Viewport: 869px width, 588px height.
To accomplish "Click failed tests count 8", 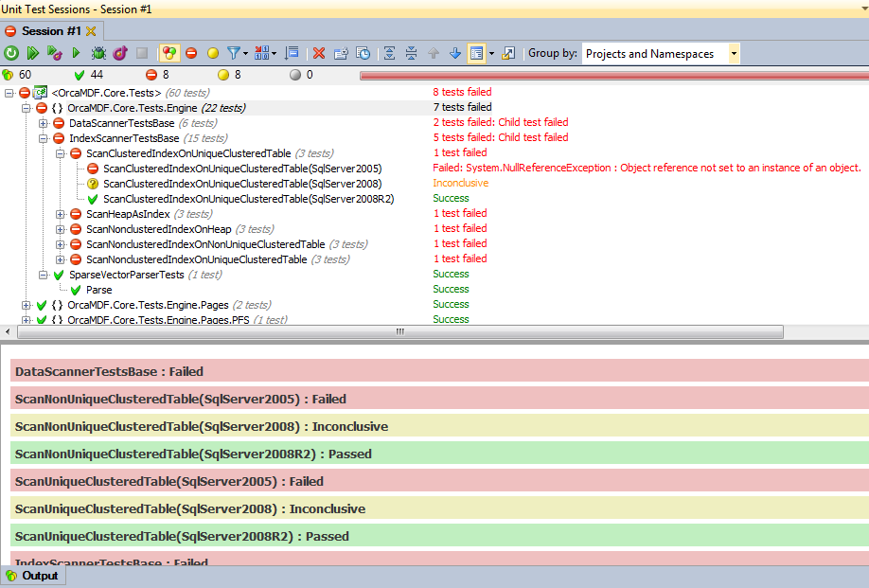I will 165,75.
